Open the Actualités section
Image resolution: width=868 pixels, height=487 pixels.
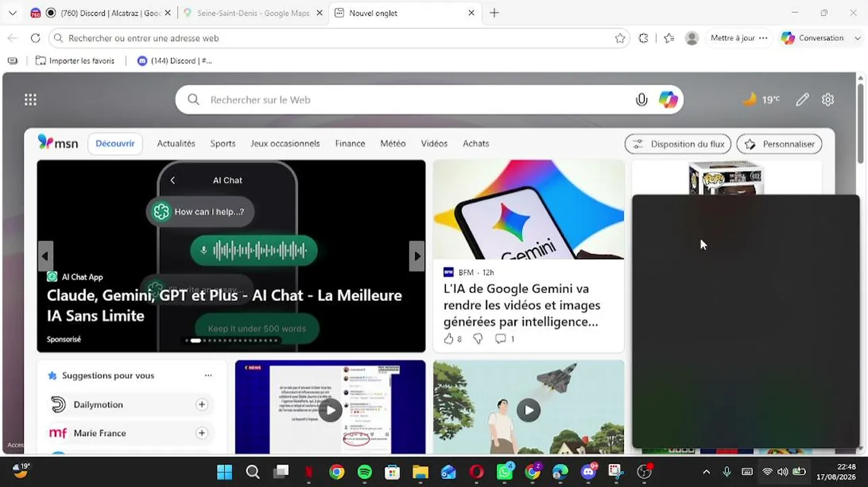click(176, 143)
